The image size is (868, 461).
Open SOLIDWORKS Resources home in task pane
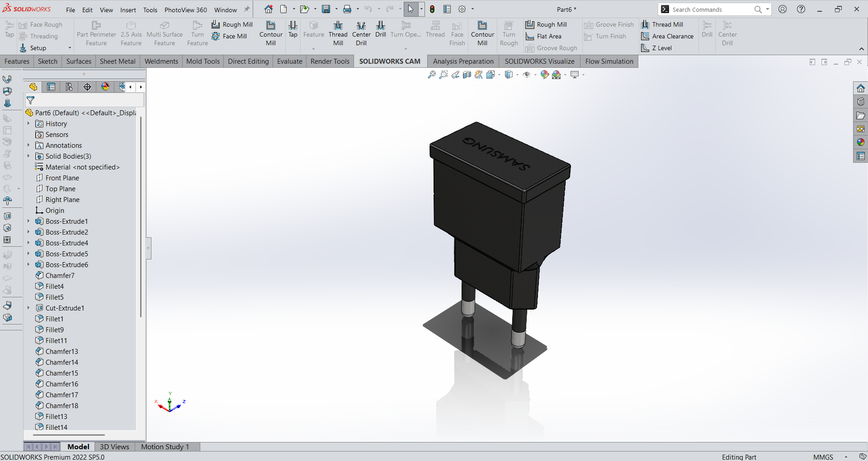coord(861,88)
